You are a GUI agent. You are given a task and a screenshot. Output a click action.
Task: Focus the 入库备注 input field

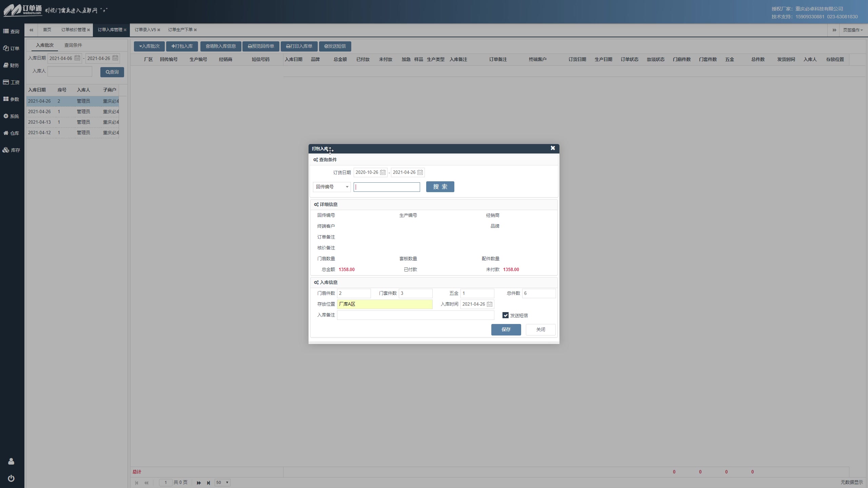[416, 315]
